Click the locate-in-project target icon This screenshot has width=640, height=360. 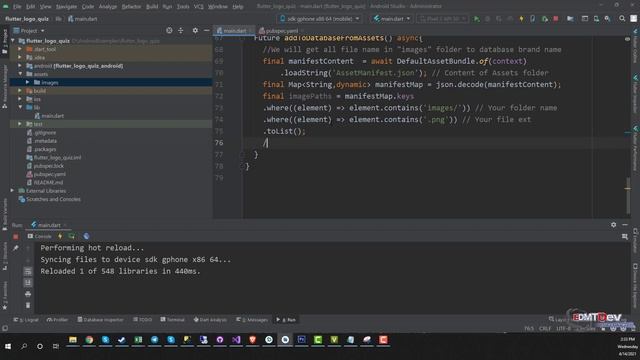pyautogui.click(x=169, y=31)
